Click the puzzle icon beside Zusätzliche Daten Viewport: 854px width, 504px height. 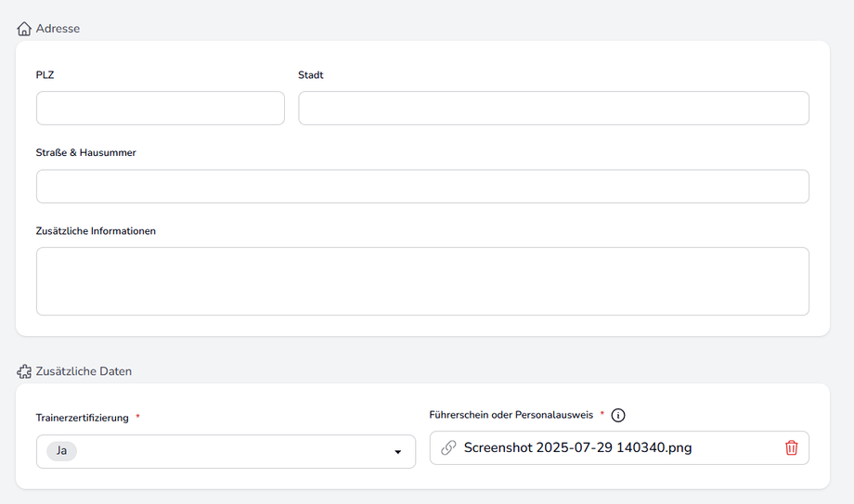(x=24, y=371)
